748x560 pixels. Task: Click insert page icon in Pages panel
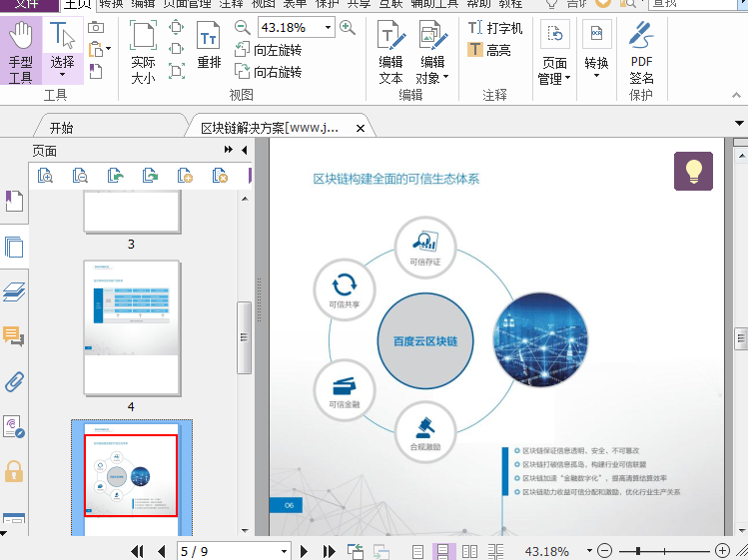click(x=185, y=176)
